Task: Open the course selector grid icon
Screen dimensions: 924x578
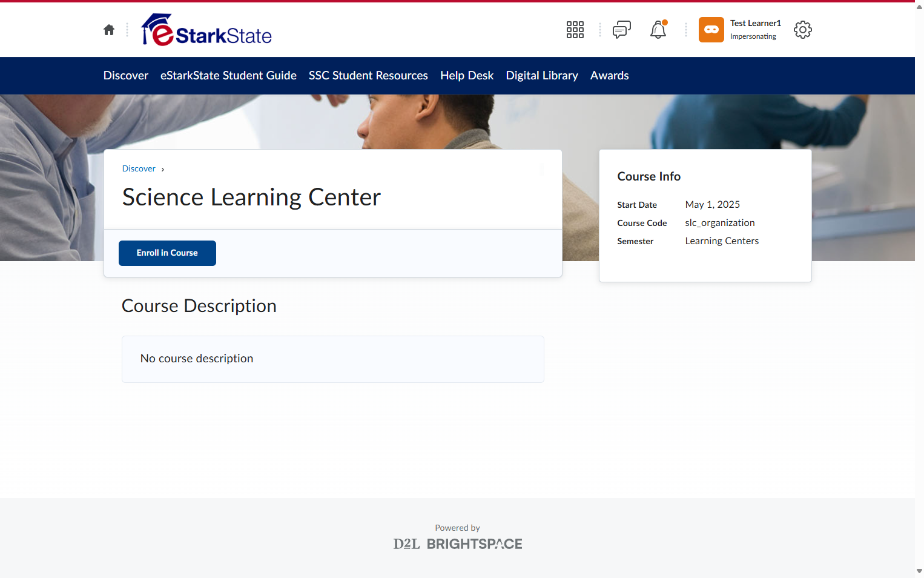Action: click(x=575, y=30)
